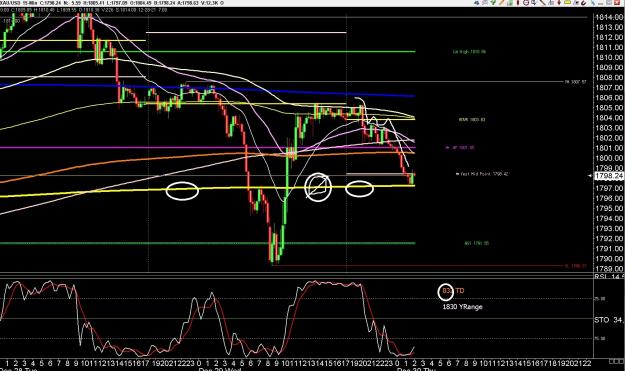Screen dimensions: 625x371
Task: Click the RSI indicator label
Action: tap(609, 276)
